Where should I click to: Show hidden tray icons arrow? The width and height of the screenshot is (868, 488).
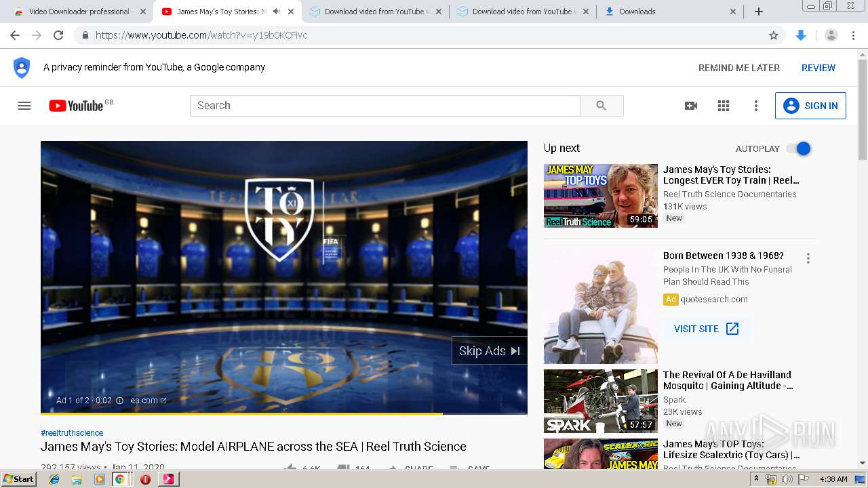click(757, 479)
